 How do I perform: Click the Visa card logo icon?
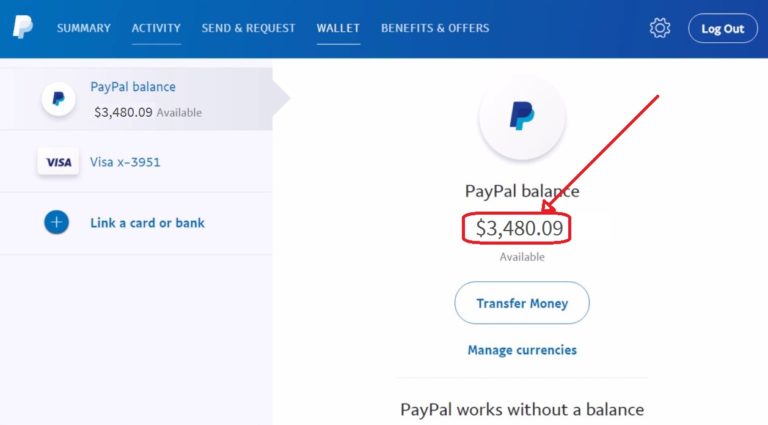58,162
